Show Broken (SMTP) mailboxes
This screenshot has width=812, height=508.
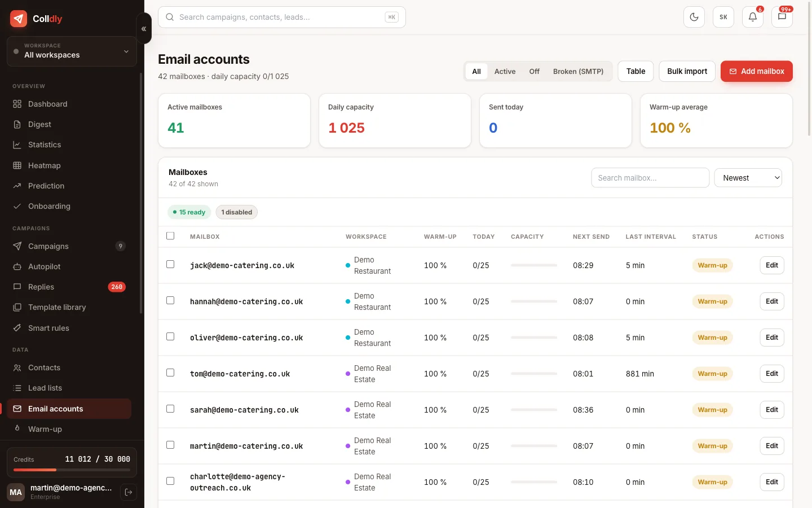[x=578, y=71]
